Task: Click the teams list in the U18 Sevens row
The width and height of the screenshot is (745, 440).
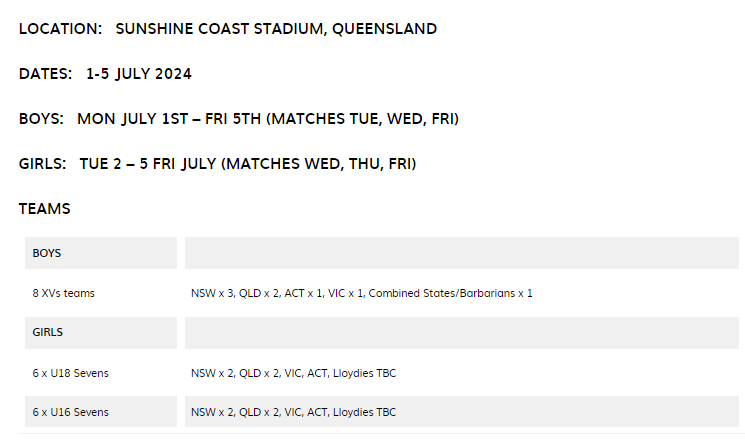Action: tap(293, 373)
